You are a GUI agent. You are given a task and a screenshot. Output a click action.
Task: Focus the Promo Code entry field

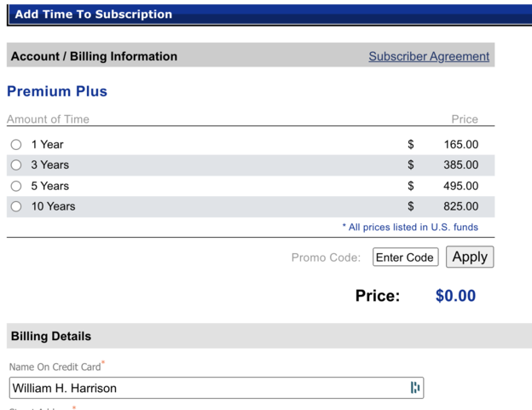point(406,257)
